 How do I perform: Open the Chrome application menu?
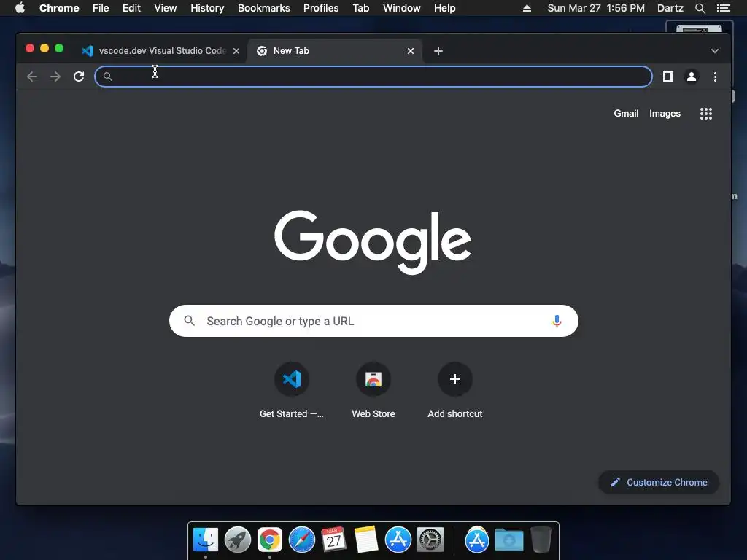tap(59, 8)
